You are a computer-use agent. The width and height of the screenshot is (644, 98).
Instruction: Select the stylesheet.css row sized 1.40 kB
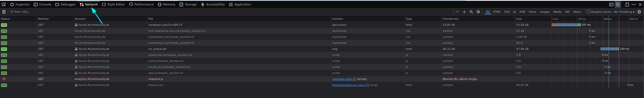322,37
